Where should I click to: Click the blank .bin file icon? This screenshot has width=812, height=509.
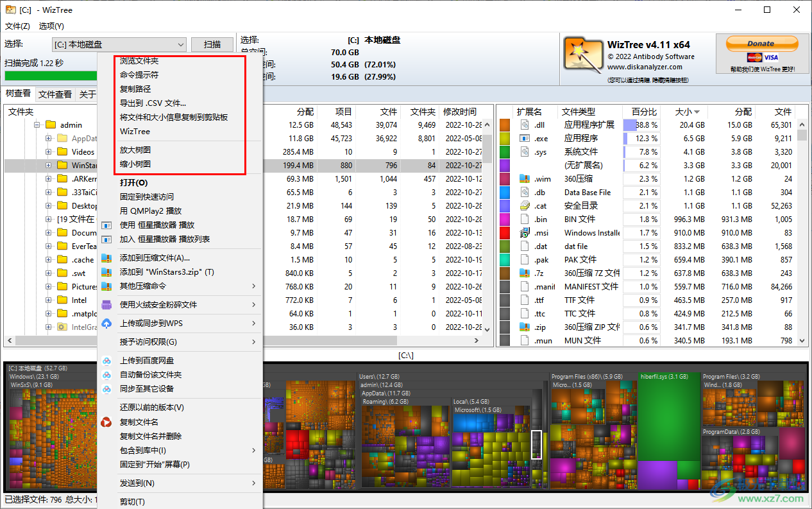coord(524,219)
